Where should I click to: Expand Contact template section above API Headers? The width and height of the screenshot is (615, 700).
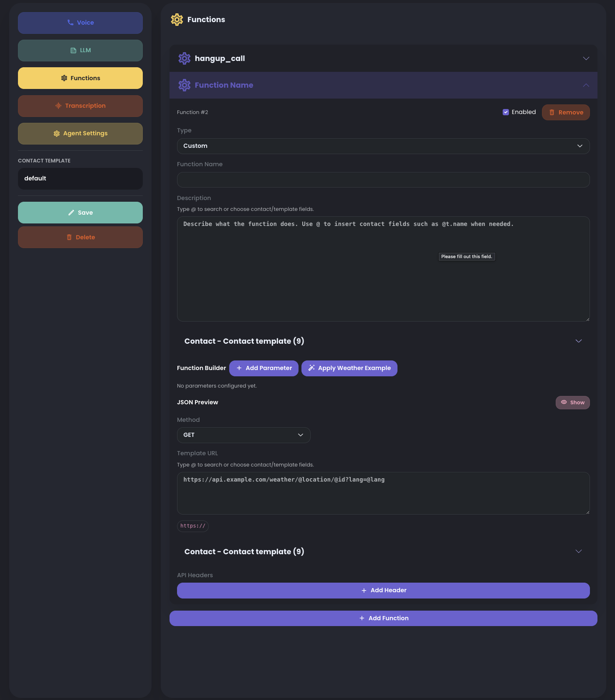click(383, 552)
